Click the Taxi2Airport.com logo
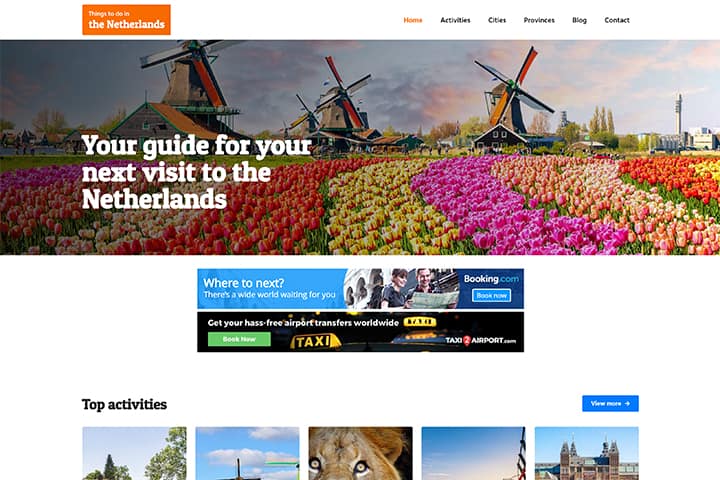The height and width of the screenshot is (480, 720). [480, 340]
